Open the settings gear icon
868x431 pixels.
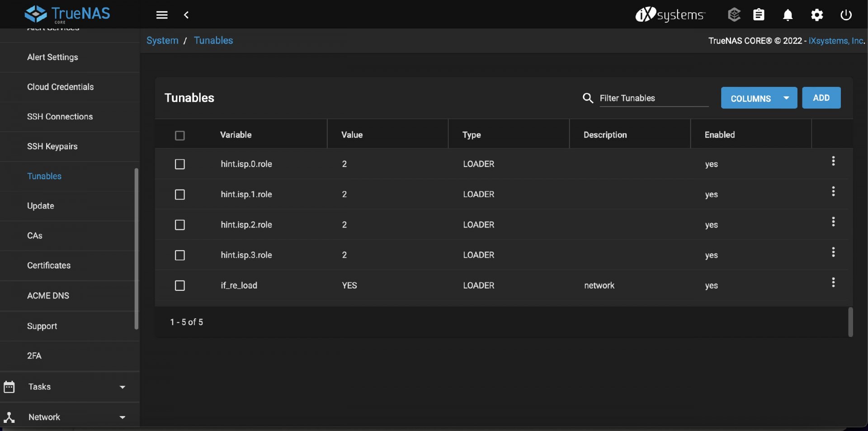click(817, 15)
